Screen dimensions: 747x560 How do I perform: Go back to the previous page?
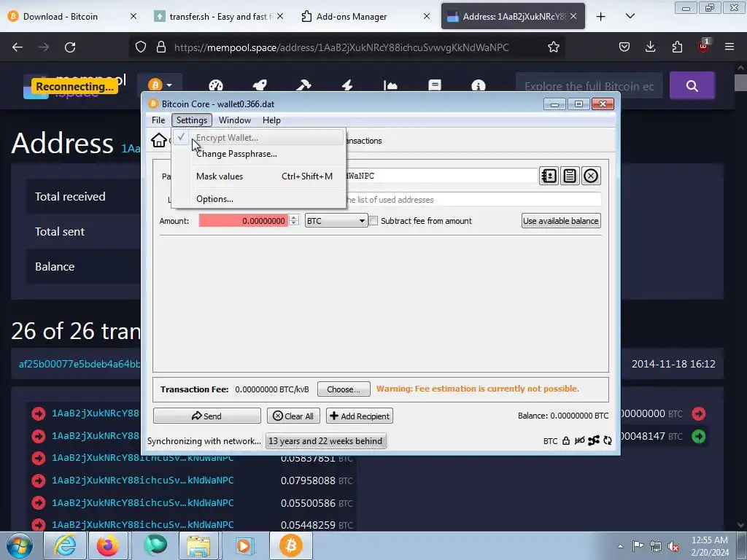point(18,47)
